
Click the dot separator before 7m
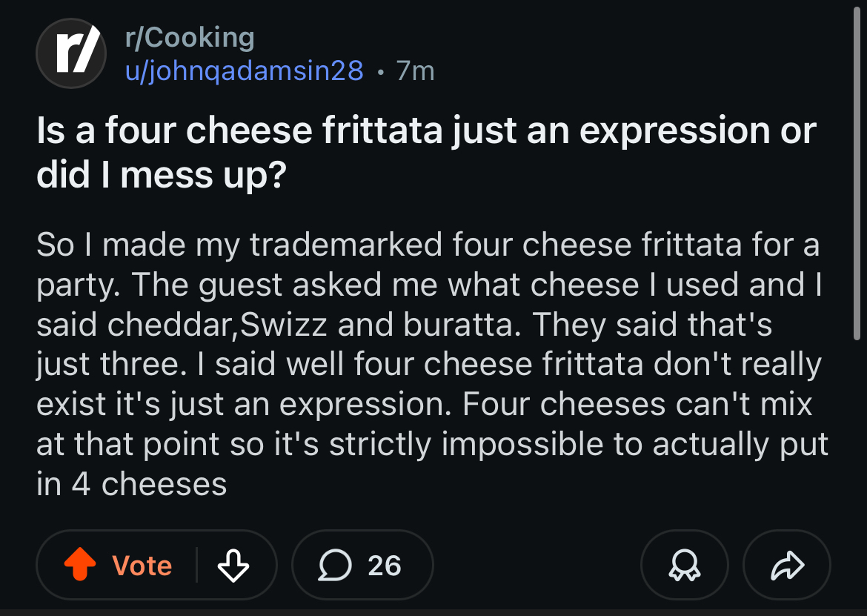380,71
